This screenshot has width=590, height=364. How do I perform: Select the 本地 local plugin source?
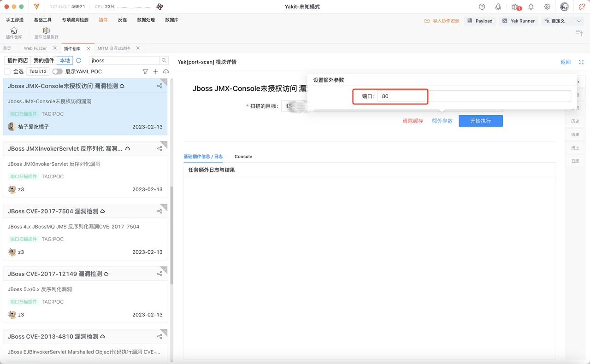pos(65,60)
